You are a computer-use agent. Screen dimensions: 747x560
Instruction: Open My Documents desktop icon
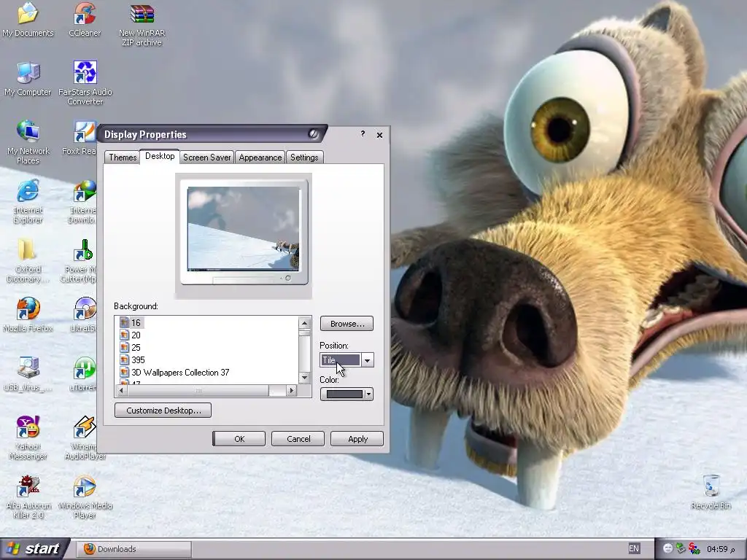coord(28,20)
